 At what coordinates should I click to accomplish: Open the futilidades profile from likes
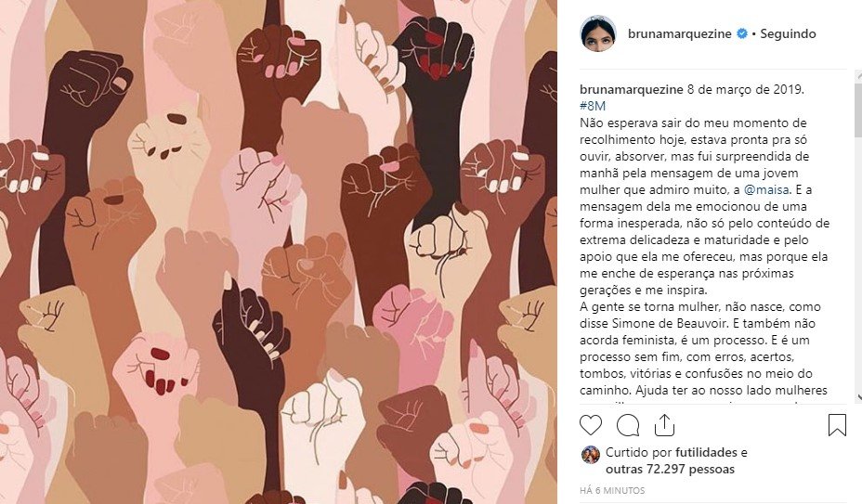pos(707,452)
